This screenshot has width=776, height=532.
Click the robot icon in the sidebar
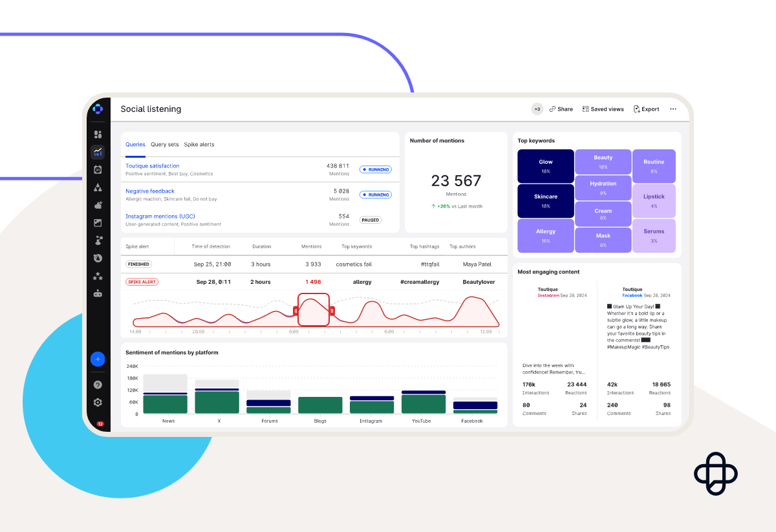click(98, 293)
